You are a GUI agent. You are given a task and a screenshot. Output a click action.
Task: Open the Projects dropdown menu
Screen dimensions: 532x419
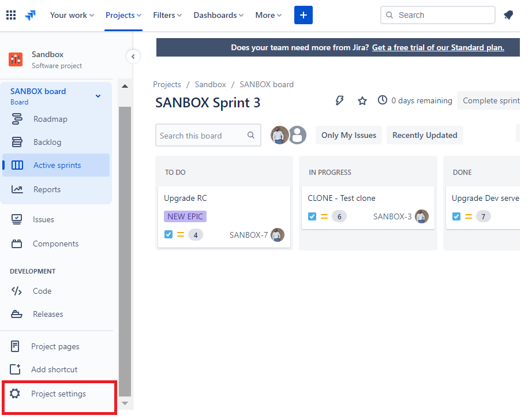(x=123, y=15)
